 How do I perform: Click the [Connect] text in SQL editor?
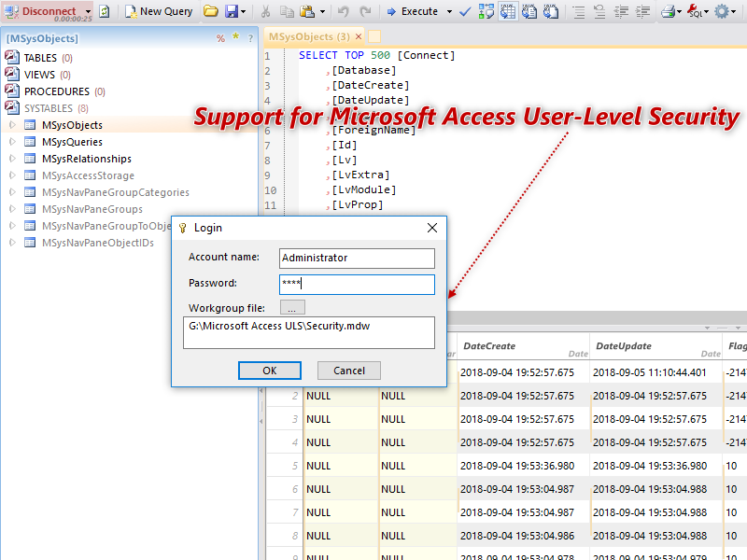click(426, 55)
